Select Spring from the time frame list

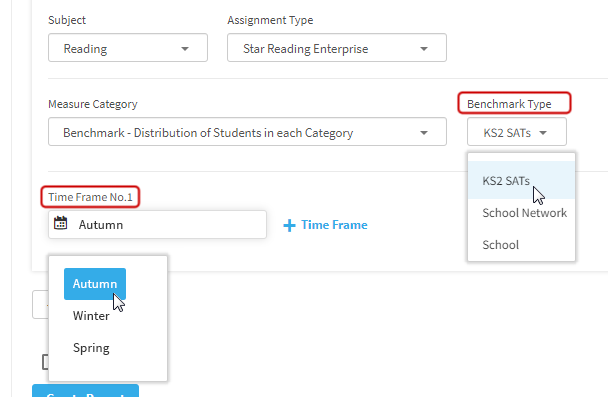coord(91,348)
